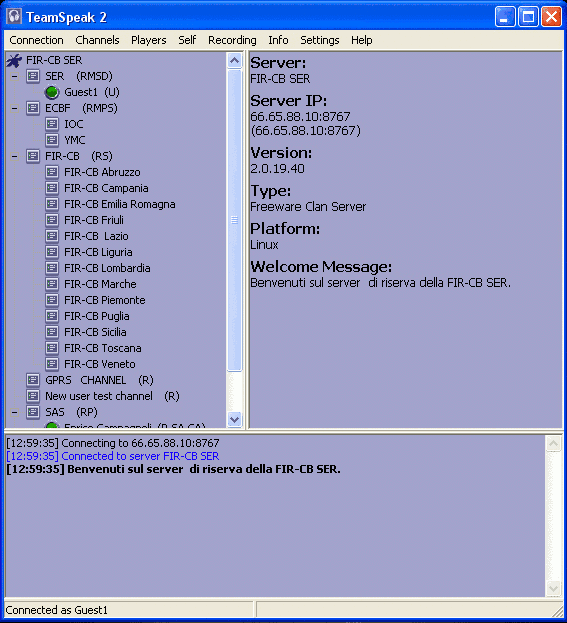Collapse the SAS channel node
The width and height of the screenshot is (567, 623).
point(15,412)
